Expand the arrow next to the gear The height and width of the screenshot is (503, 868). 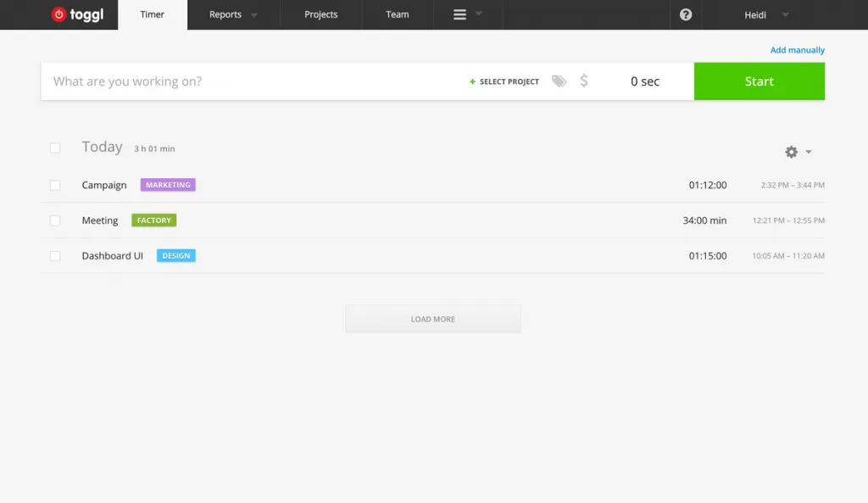point(808,152)
